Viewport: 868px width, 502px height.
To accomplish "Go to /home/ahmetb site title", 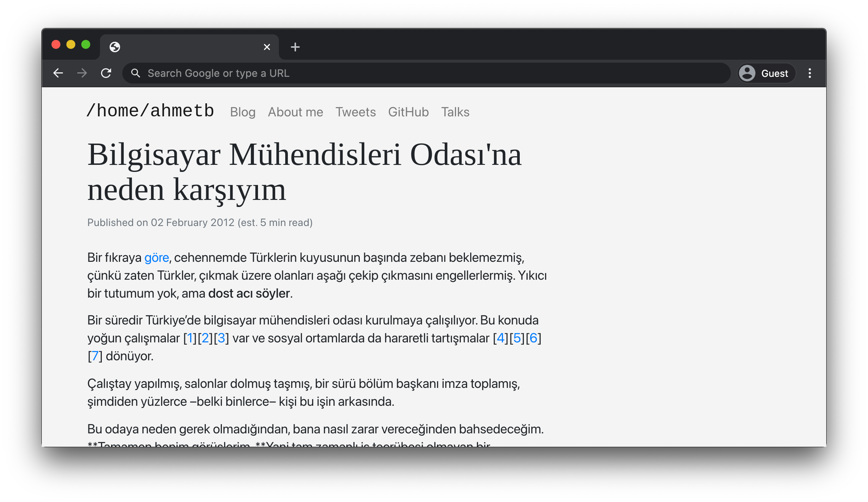I will 150,111.
